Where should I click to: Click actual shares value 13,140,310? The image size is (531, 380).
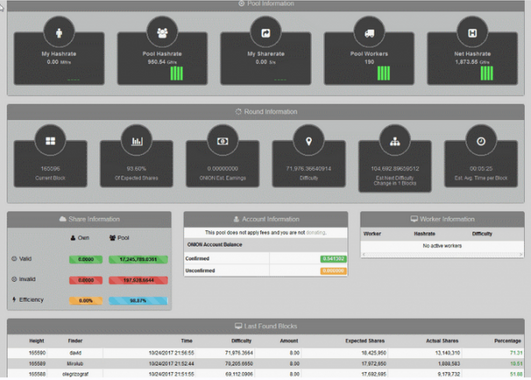tap(447, 353)
